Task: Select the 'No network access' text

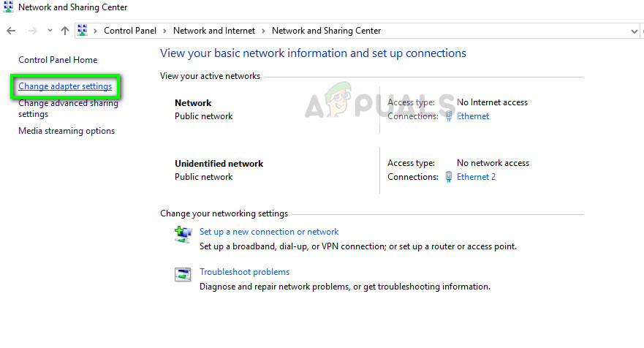Action: click(493, 163)
